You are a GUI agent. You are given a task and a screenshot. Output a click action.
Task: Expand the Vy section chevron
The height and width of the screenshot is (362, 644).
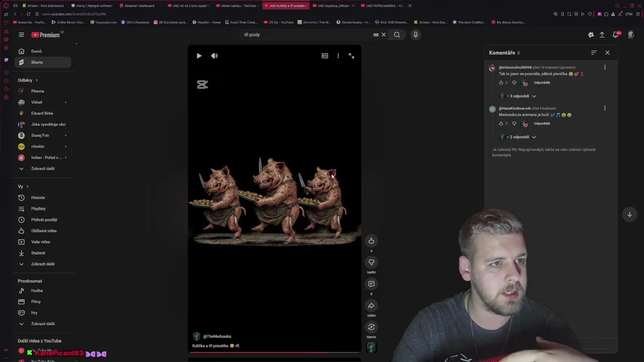click(27, 187)
